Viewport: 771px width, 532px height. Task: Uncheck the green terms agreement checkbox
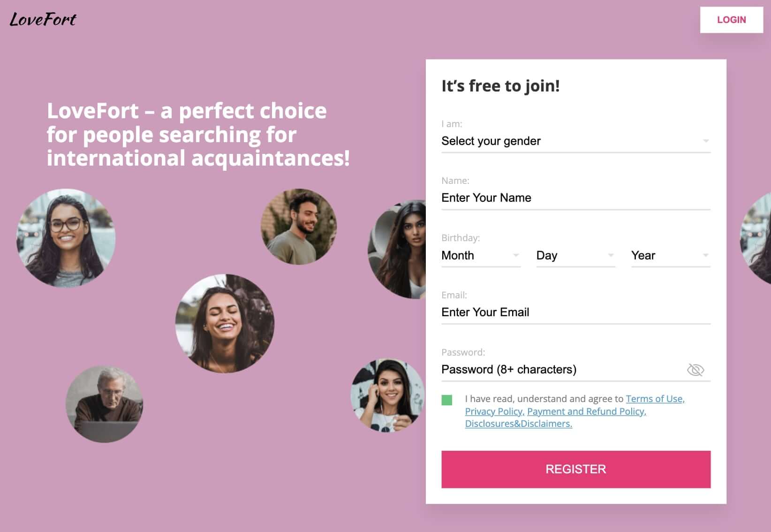[447, 400]
